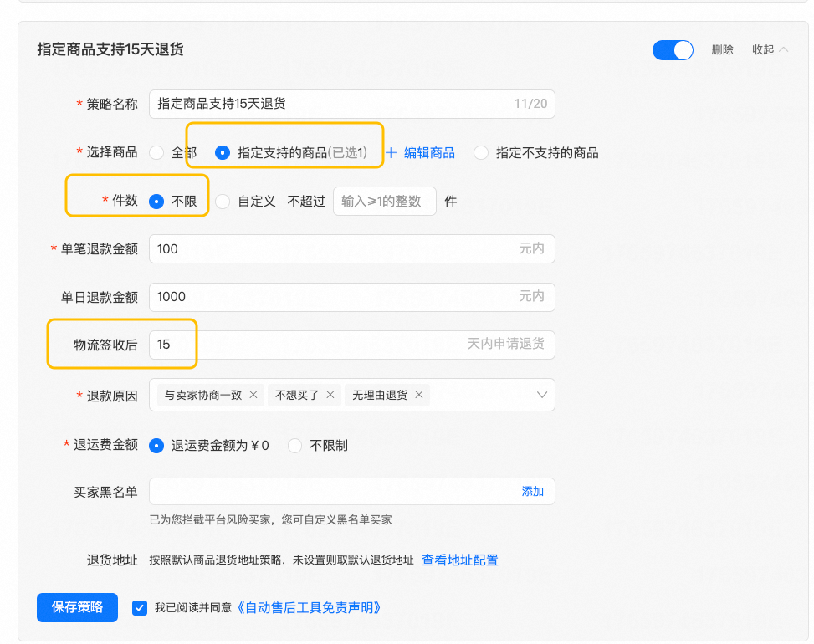Open the 查看地址配置 link

coord(459,560)
